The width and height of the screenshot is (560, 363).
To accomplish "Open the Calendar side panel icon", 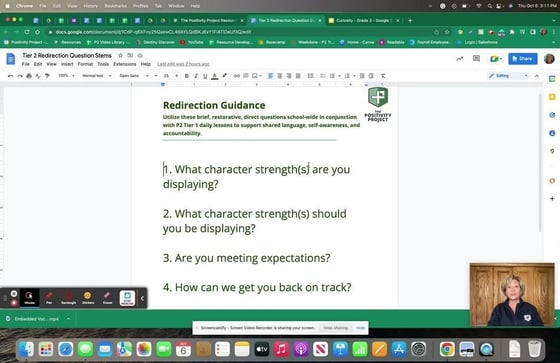I will click(552, 79).
